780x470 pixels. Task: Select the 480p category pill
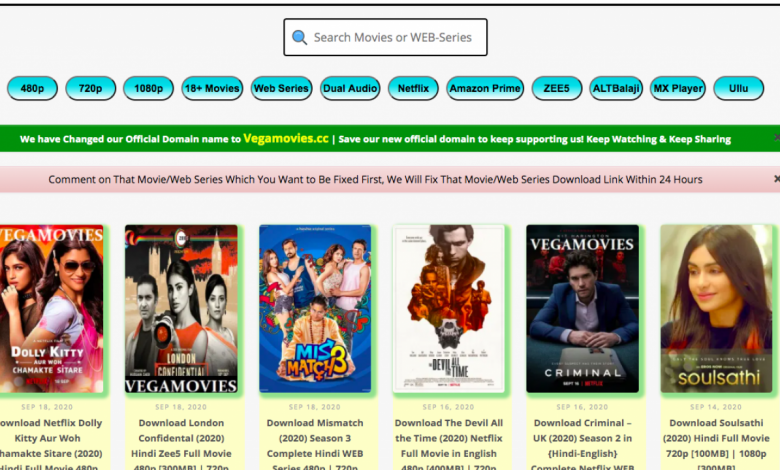click(32, 89)
